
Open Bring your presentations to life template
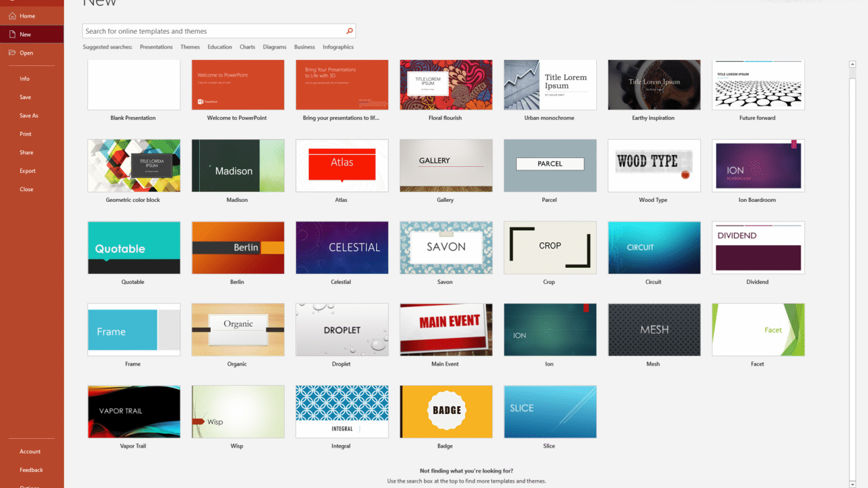click(x=342, y=85)
